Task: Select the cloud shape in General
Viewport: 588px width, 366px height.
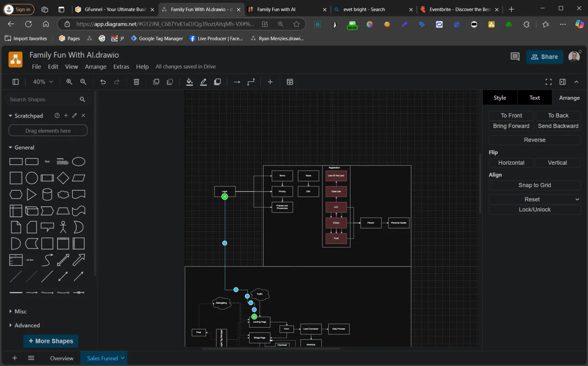Action: click(x=63, y=195)
